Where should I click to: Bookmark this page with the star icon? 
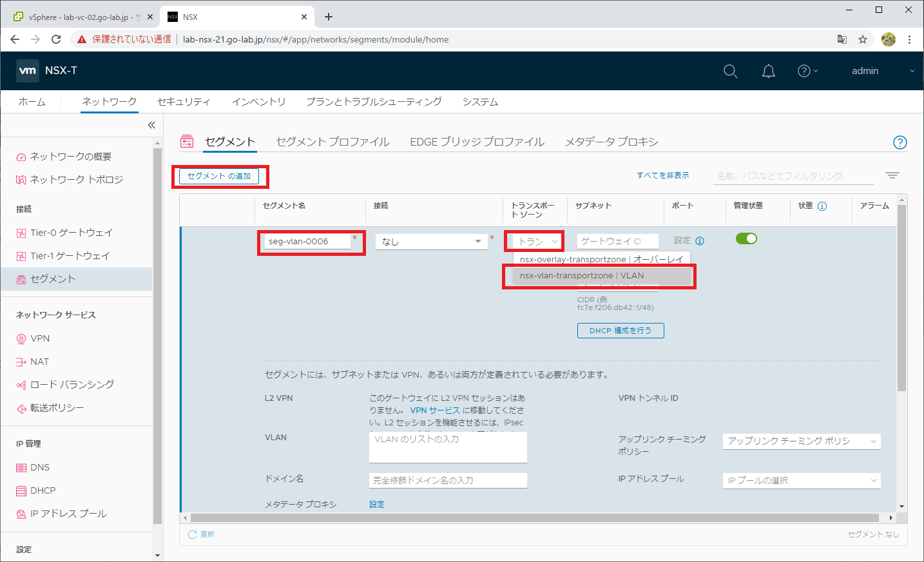coord(863,39)
